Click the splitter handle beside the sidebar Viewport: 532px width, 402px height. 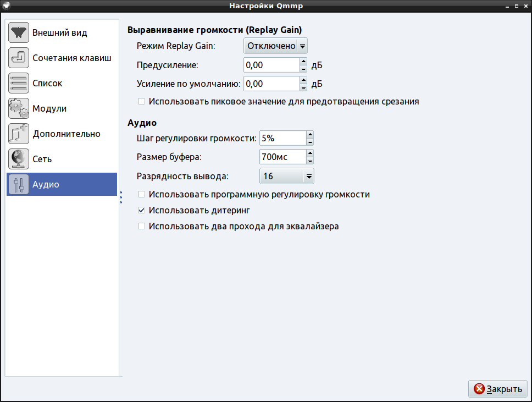[121, 197]
